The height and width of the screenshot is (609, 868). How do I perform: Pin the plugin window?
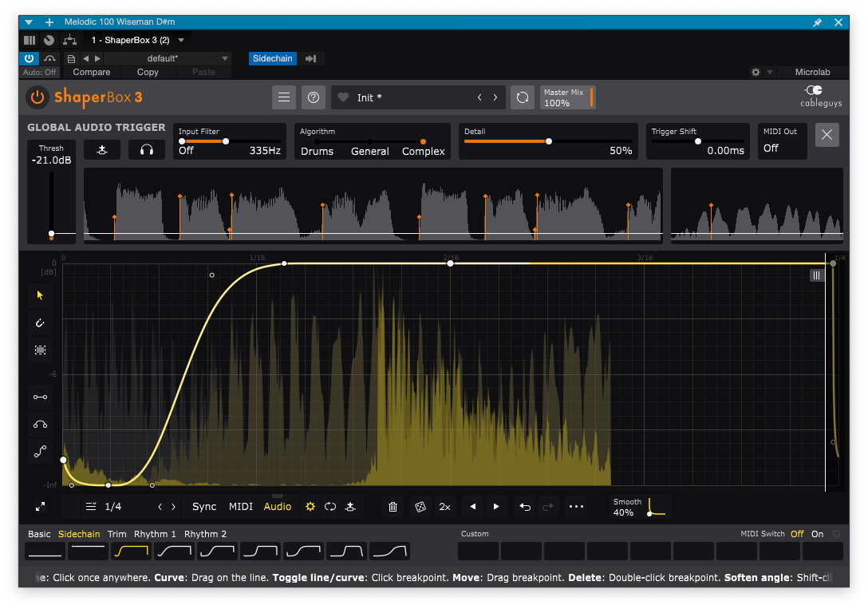pos(817,22)
